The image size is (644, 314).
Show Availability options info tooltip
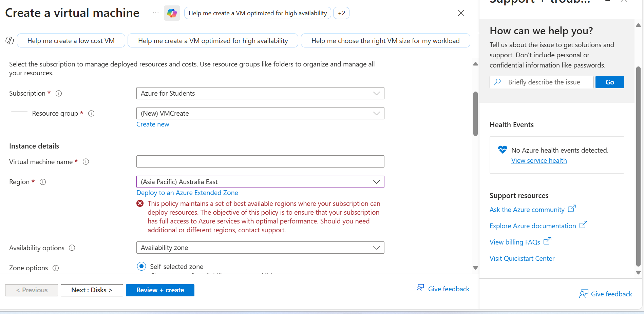click(72, 248)
